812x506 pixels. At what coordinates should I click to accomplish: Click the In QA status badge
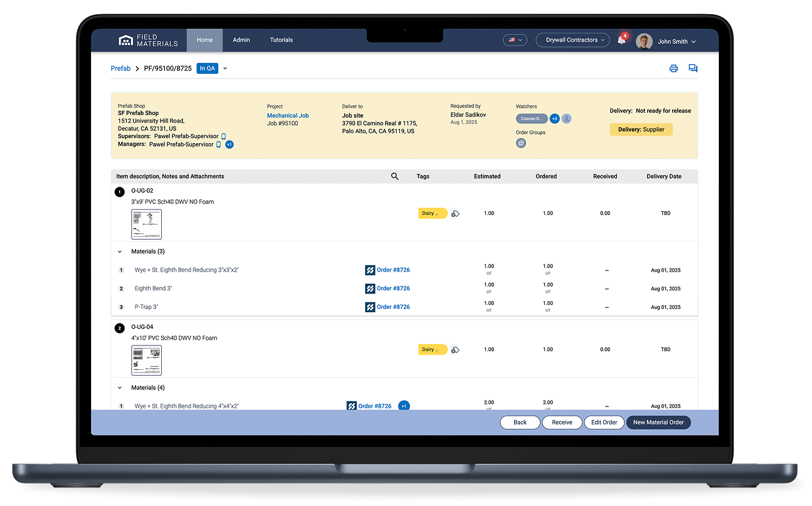pyautogui.click(x=207, y=69)
